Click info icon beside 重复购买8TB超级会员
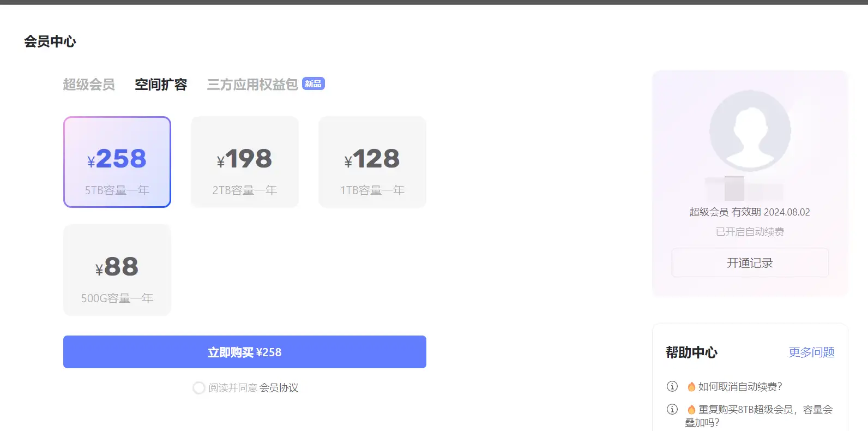Viewport: 868px width, 431px height. [672, 409]
